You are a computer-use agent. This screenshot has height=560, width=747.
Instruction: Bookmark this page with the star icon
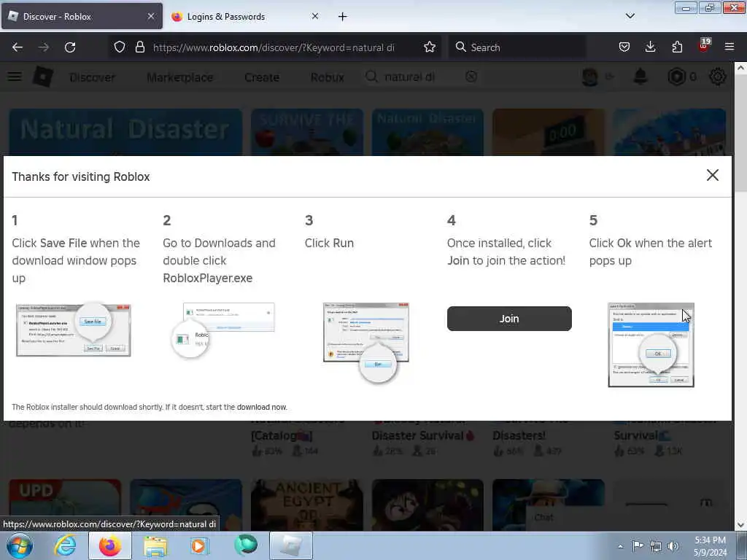point(429,47)
